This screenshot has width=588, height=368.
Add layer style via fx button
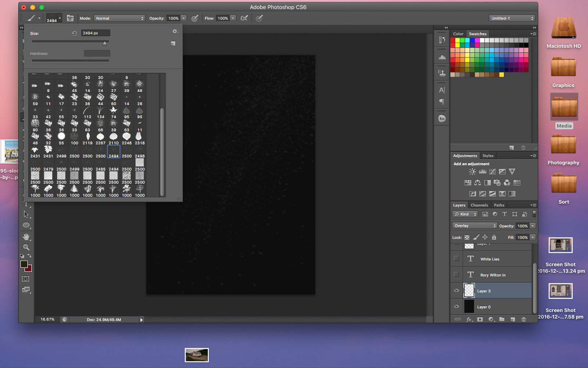pos(469,319)
